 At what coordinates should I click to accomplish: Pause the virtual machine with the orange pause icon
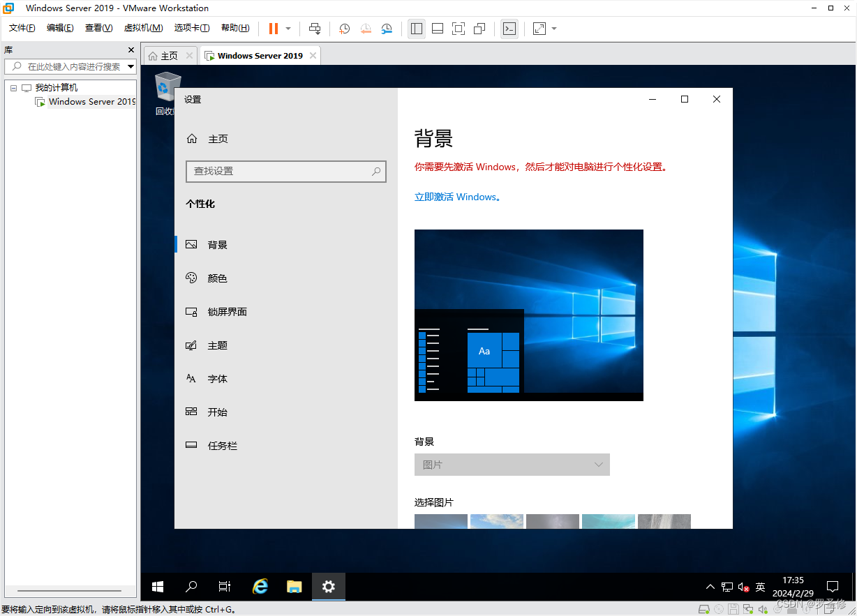pyautogui.click(x=274, y=29)
